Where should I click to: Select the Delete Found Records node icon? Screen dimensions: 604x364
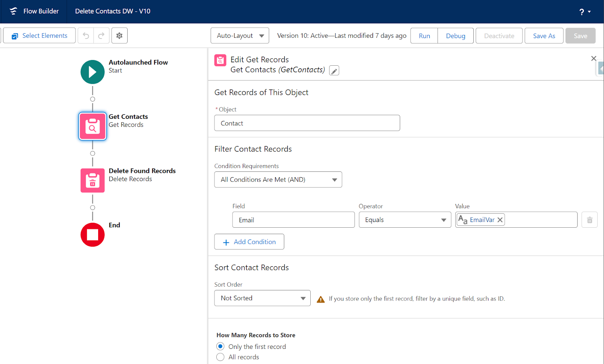tap(92, 180)
